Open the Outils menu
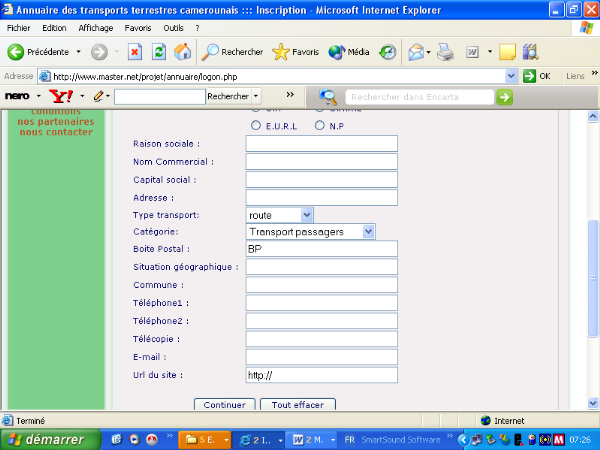This screenshot has height=450, width=600. pos(173,28)
